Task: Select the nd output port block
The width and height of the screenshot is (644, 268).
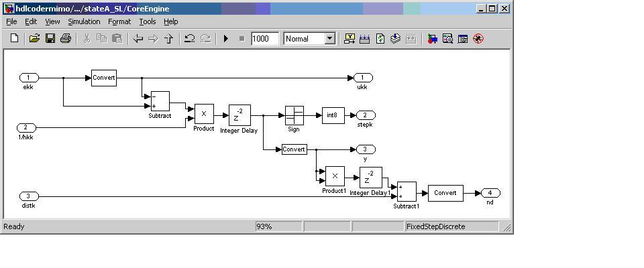Action: coord(490,193)
